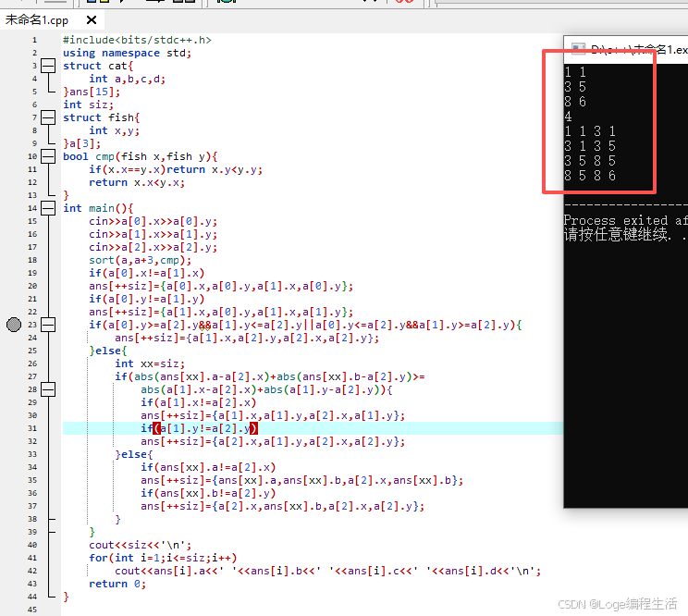Viewport: 688px width, 616px height.
Task: Collapse the int main() fold marker
Action: [48, 208]
